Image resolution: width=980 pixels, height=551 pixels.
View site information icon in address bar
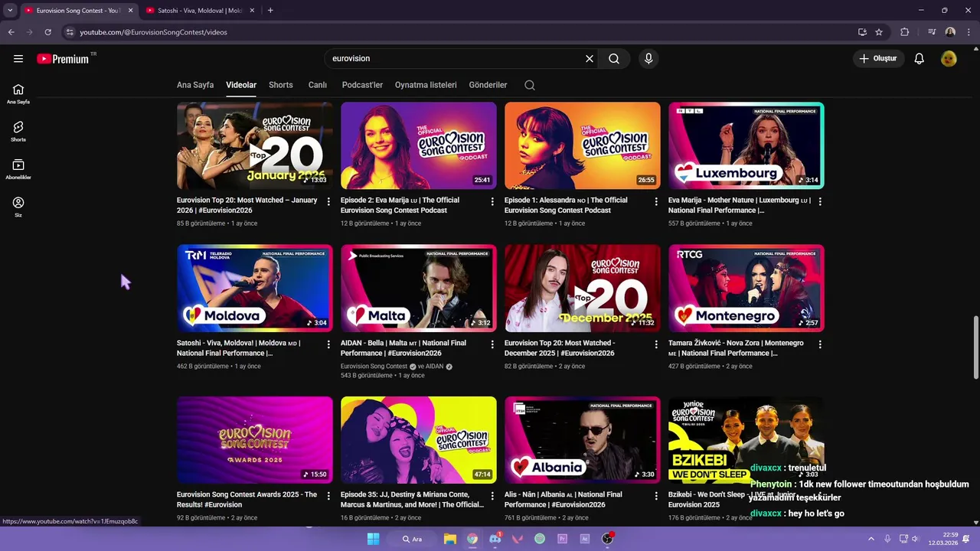[x=70, y=32]
